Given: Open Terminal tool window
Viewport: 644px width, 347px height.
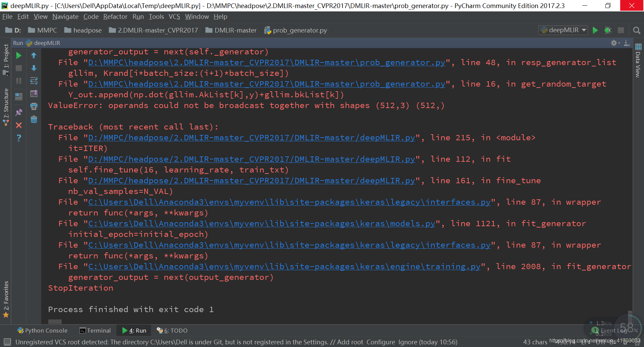Looking at the screenshot, I should [95, 331].
